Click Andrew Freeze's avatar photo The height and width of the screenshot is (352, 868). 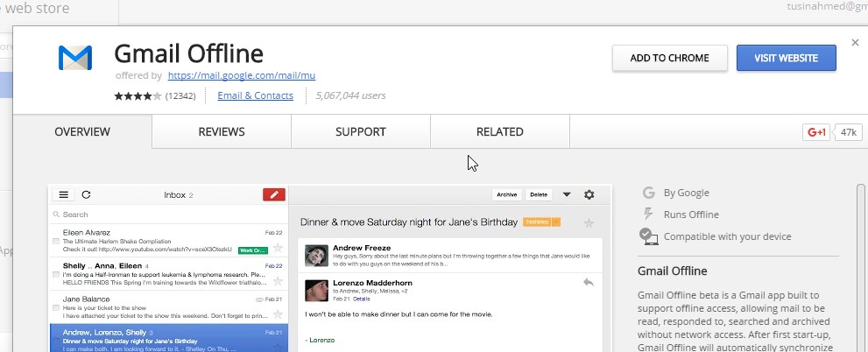coord(317,256)
